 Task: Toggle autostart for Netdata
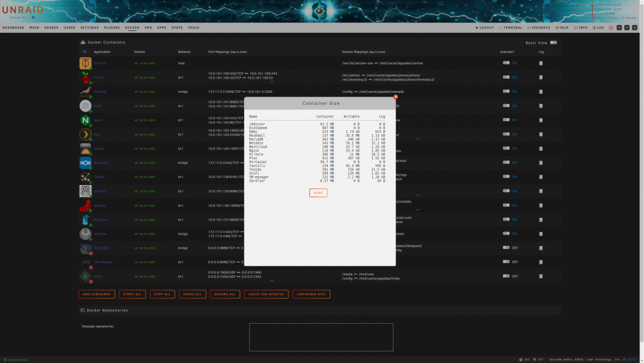click(x=506, y=205)
